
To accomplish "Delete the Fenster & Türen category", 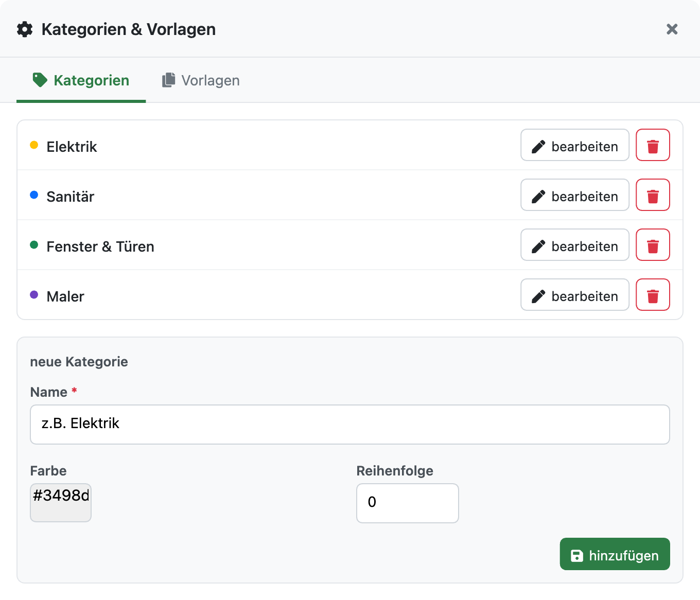I will pos(653,245).
